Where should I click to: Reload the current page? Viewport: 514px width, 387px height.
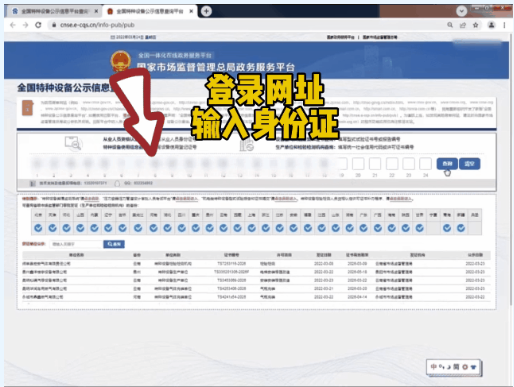38,25
